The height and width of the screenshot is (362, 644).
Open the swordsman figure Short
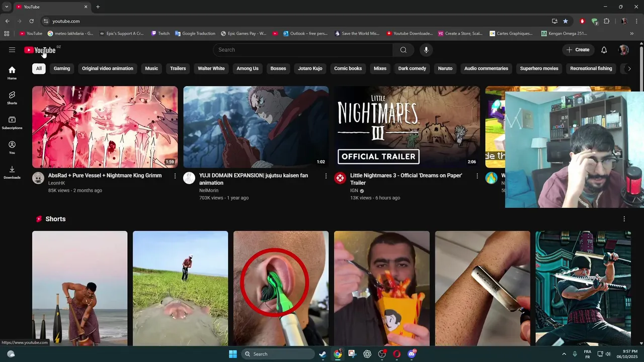(x=583, y=288)
